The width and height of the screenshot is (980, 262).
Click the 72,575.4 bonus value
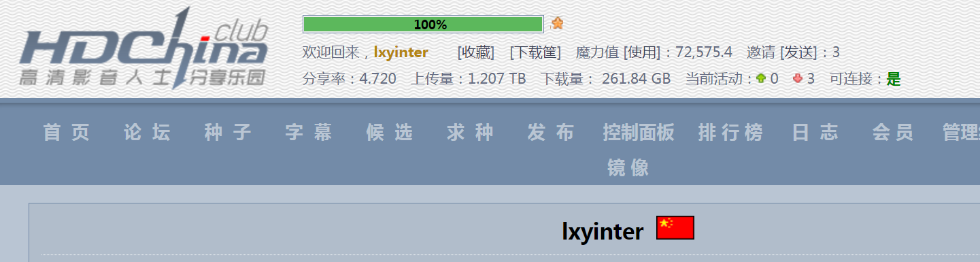(704, 52)
